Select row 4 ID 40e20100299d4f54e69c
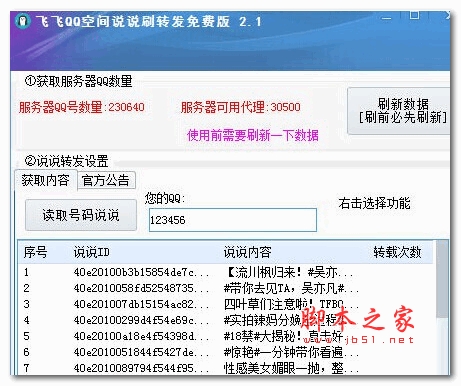Viewport: 461px width, 386px height. point(141,320)
